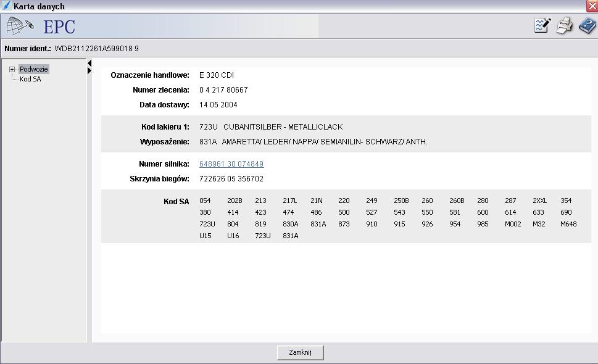Screen dimensions: 598x364
Task: Open the notes editor icon
Action: [x=542, y=26]
